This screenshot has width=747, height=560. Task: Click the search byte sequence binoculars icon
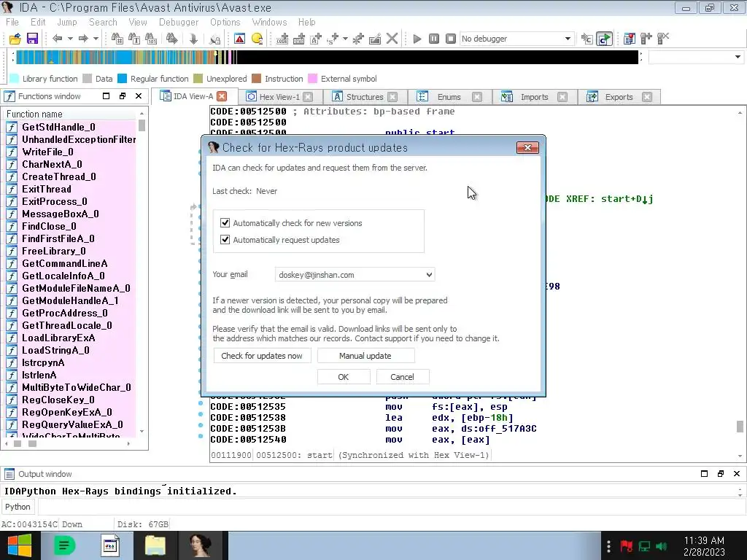point(151,39)
